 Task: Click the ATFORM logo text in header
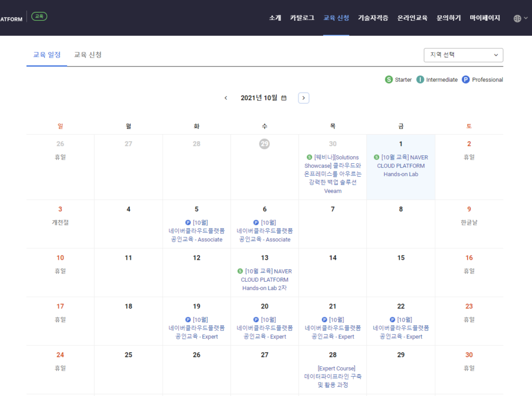11,19
